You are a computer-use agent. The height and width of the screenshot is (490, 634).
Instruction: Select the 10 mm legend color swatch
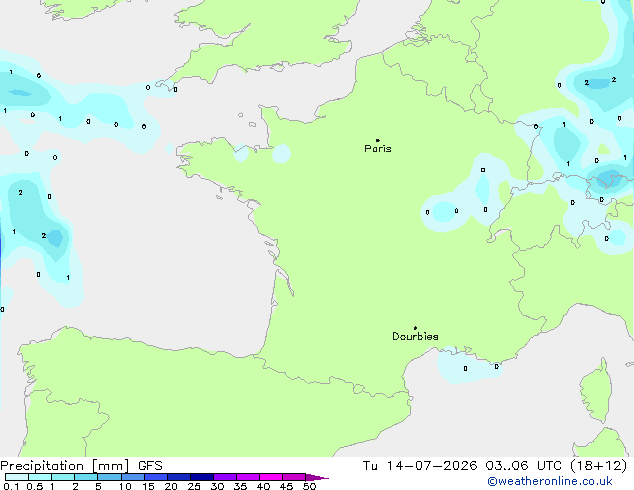(x=132, y=477)
